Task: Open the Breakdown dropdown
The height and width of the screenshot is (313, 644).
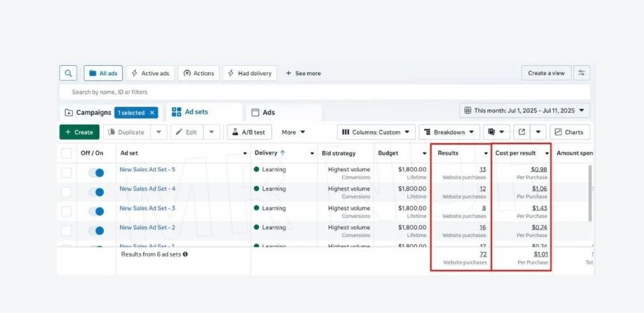Action: pos(449,132)
